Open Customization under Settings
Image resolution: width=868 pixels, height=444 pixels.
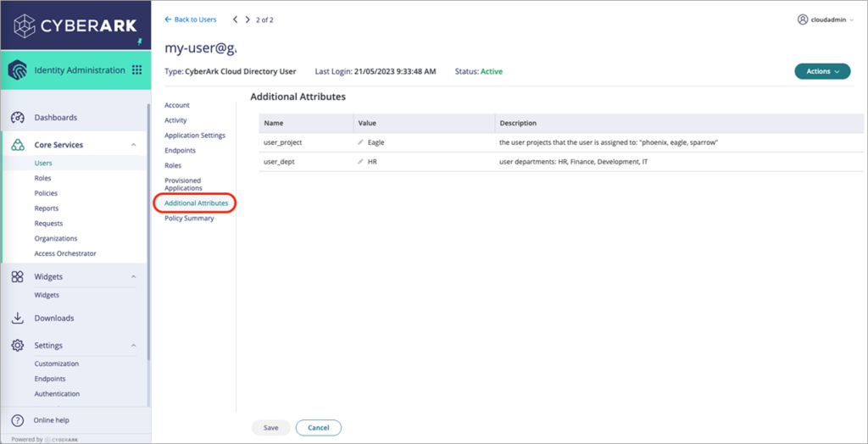pos(57,364)
